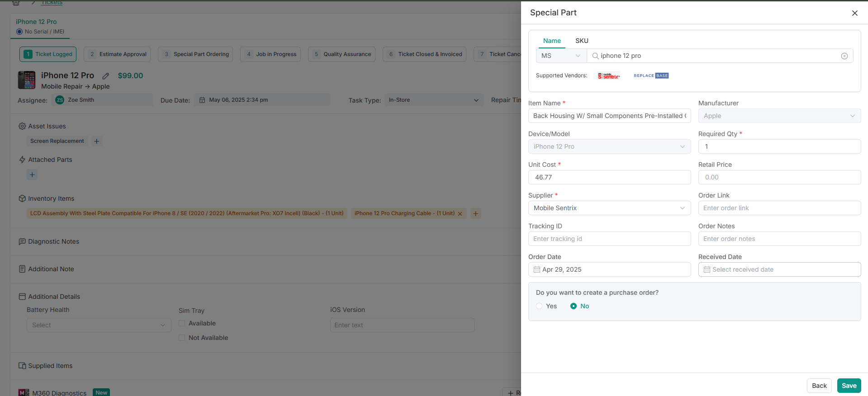Add an asset issue with plus icon
This screenshot has width=868, height=396.
96,141
